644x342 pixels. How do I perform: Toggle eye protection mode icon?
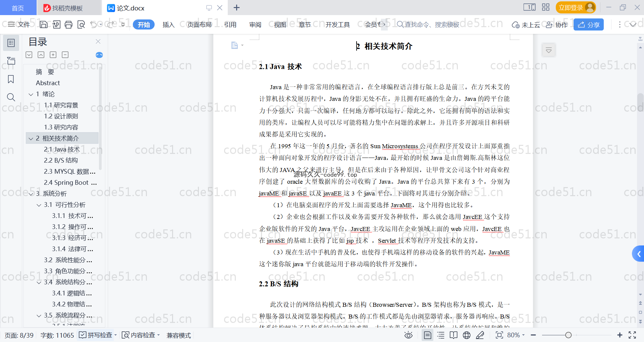[408, 335]
